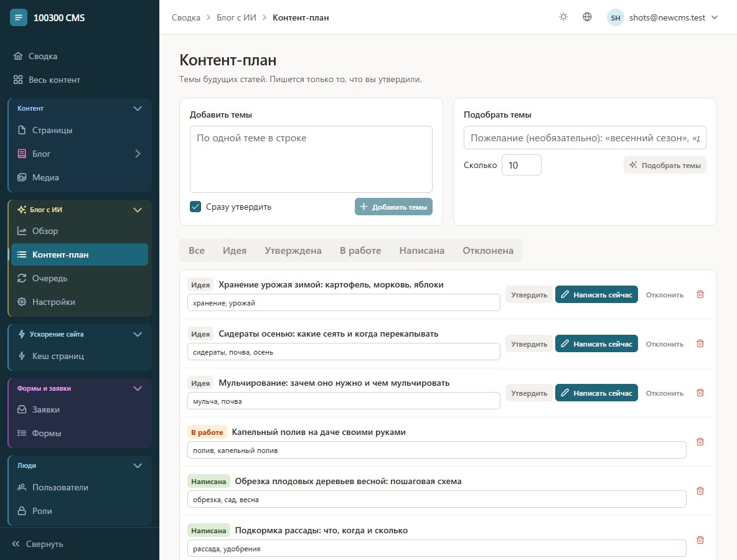
Task: Switch to the "Утверждена" filter tab
Action: [x=293, y=251]
